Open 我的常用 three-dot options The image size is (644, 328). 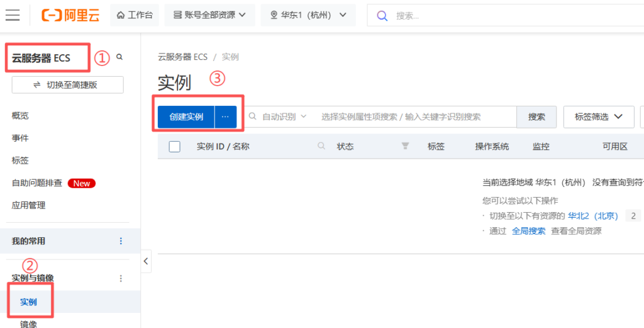pos(121,241)
